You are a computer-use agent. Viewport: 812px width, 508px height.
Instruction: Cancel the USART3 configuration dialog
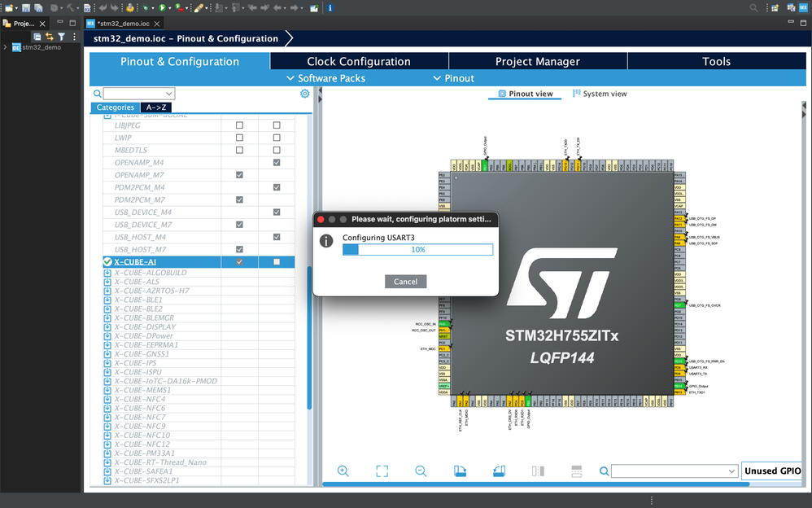click(x=405, y=282)
